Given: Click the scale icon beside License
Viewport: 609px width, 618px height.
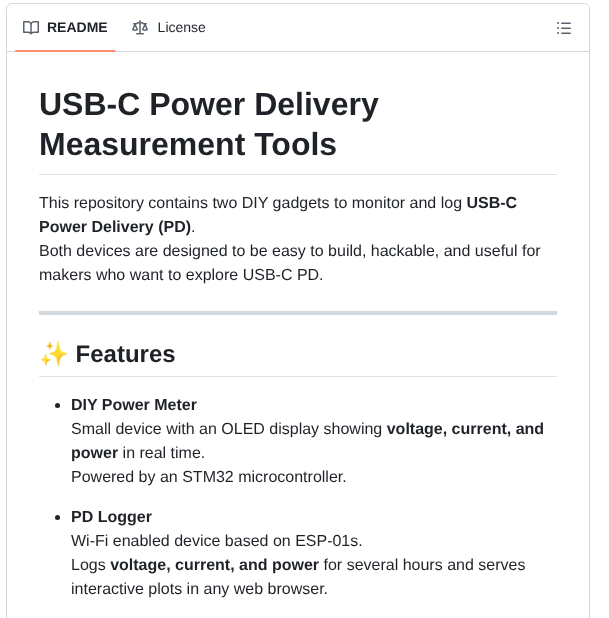Looking at the screenshot, I should (x=140, y=28).
